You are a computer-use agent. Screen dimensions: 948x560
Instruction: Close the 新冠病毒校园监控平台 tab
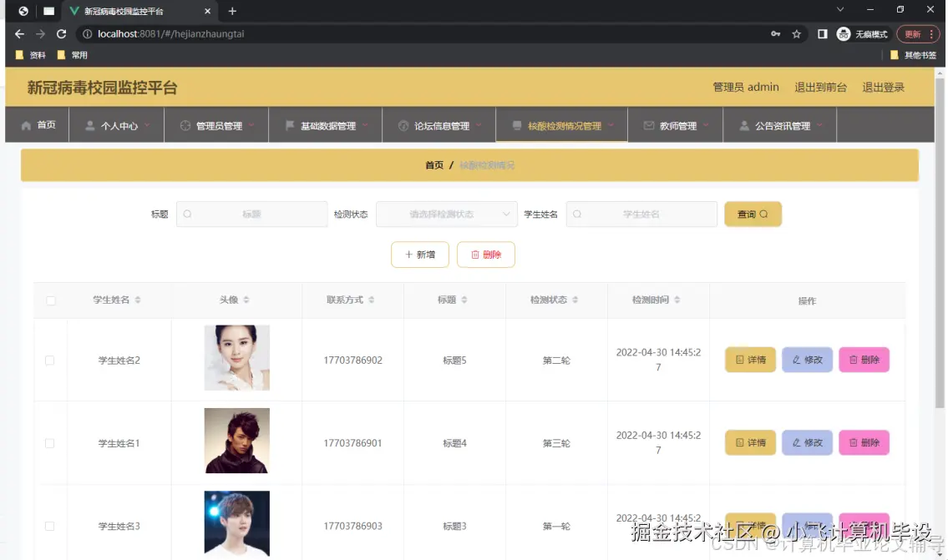click(x=207, y=11)
